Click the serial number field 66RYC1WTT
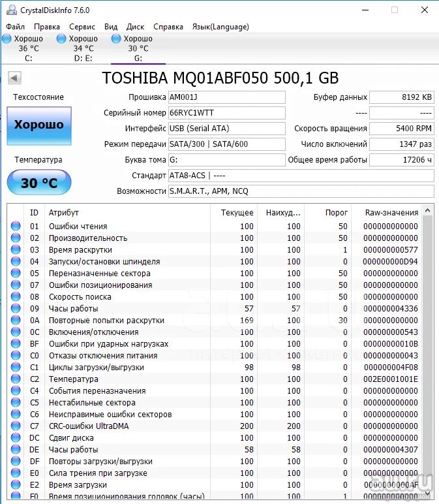Image resolution: width=439 pixels, height=504 pixels. point(227,113)
